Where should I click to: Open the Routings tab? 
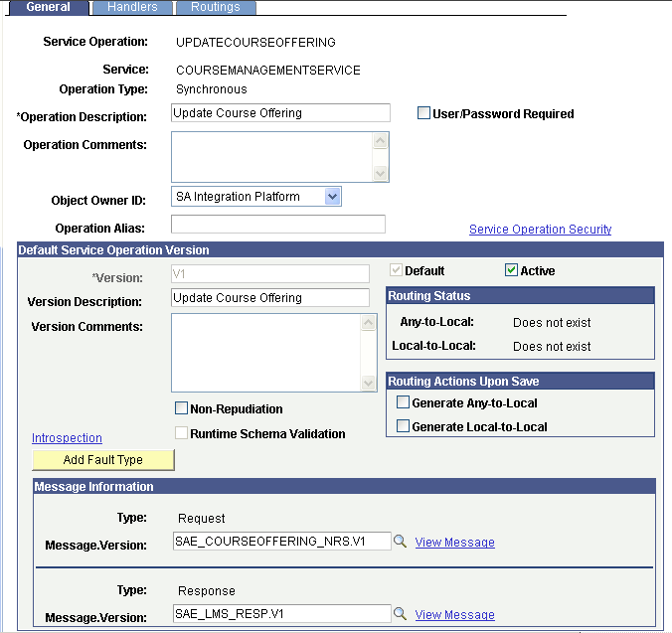[x=216, y=7]
